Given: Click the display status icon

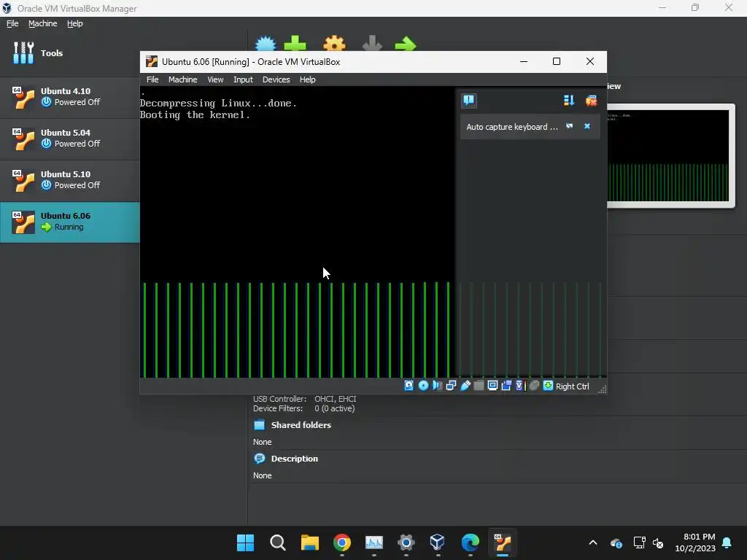Looking at the screenshot, I should click(x=492, y=386).
